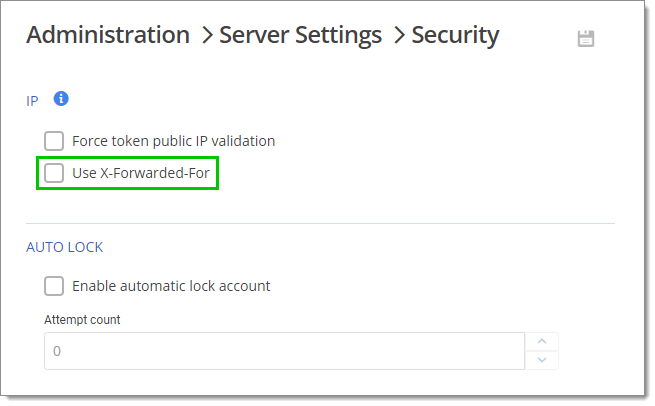Click the Force token public IP validation label

(x=173, y=141)
